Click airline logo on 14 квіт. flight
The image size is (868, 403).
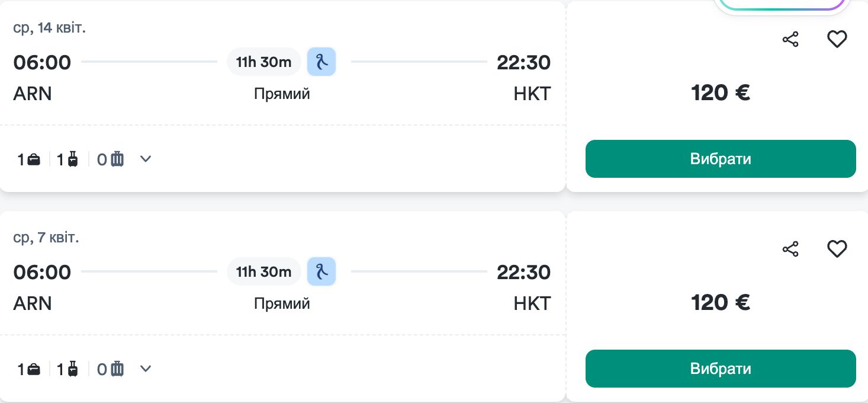pos(322,62)
